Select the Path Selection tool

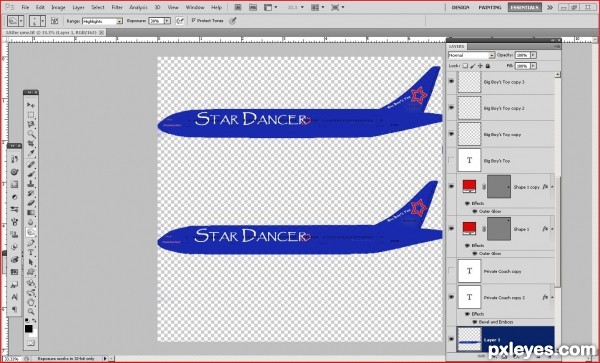tap(31, 262)
